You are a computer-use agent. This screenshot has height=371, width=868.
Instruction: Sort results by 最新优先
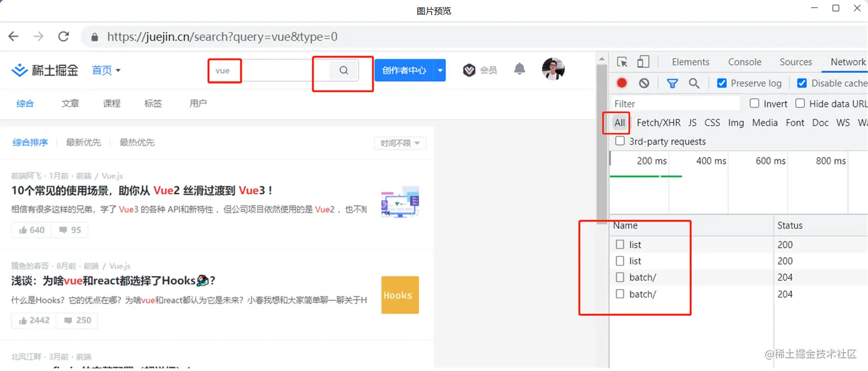tap(83, 142)
